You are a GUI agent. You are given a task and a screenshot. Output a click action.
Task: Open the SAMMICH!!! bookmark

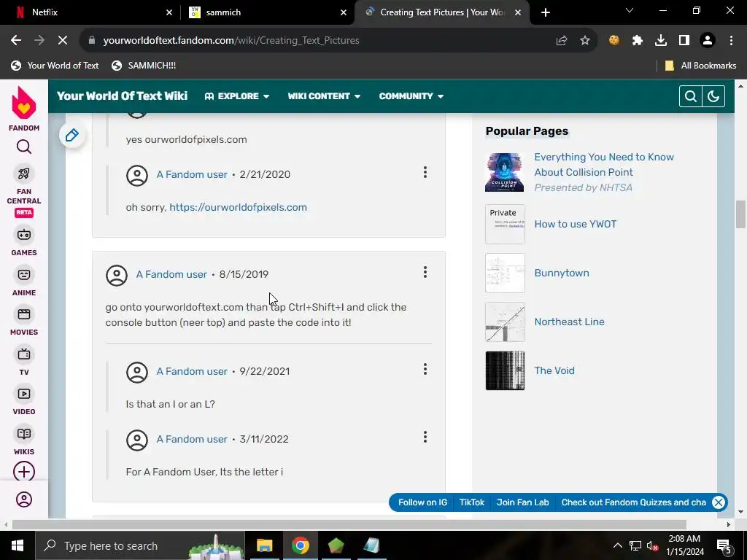pyautogui.click(x=144, y=66)
